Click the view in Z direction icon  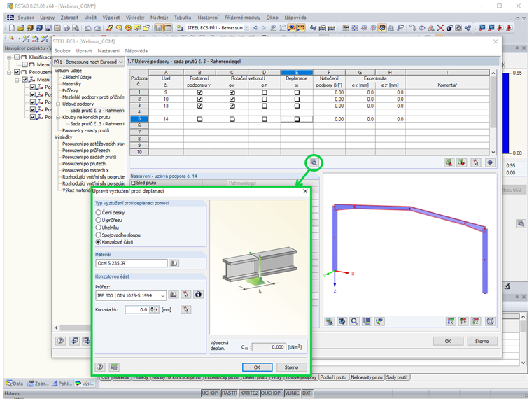click(x=476, y=321)
